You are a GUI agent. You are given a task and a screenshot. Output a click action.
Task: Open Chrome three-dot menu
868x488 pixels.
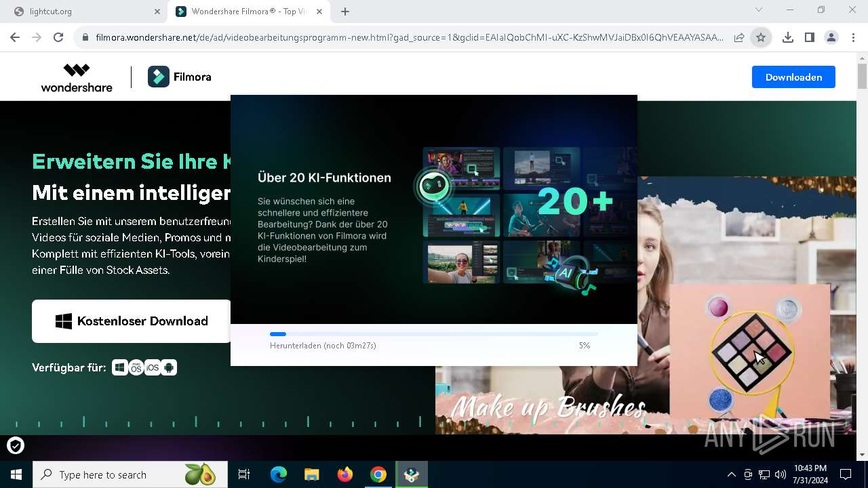(853, 38)
